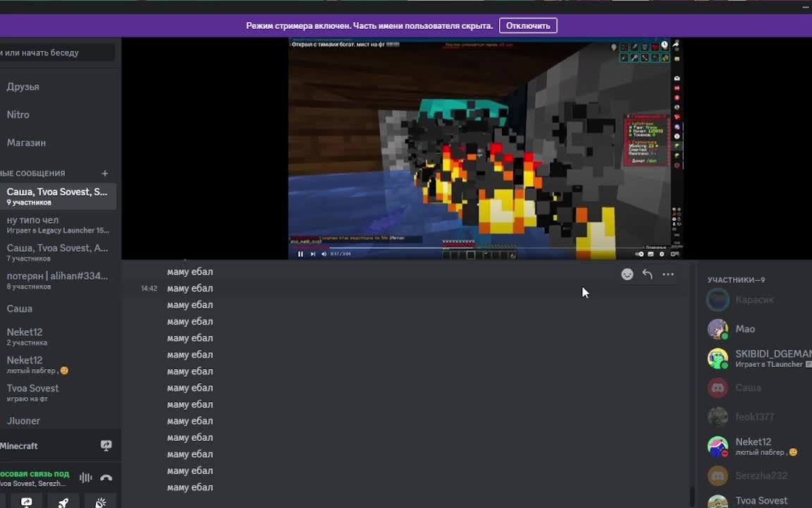Viewport: 812px width, 508px height.
Task: Toggle video subtitles button
Action: pos(651,254)
